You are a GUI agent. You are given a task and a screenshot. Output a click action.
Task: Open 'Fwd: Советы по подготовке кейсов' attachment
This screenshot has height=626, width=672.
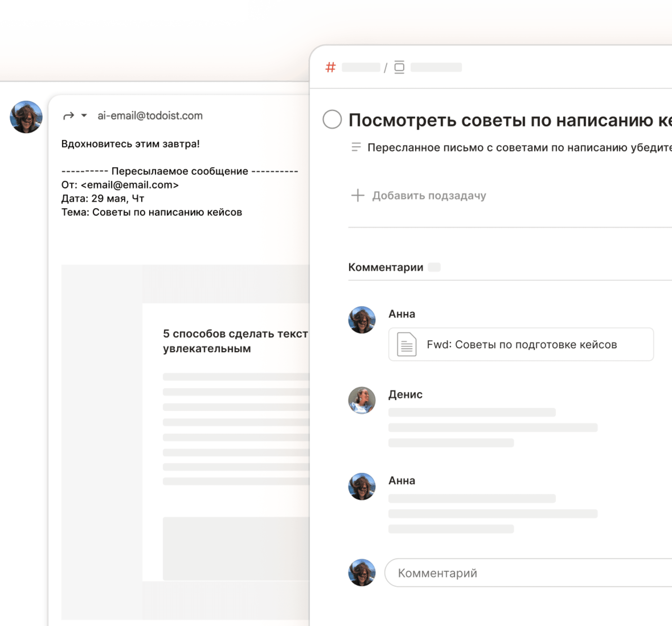521,344
